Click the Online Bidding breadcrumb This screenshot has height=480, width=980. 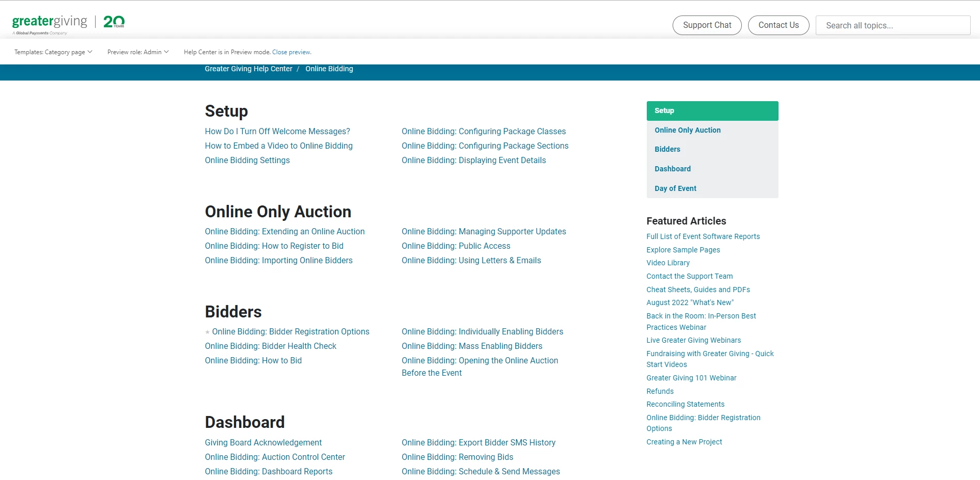pyautogui.click(x=329, y=69)
